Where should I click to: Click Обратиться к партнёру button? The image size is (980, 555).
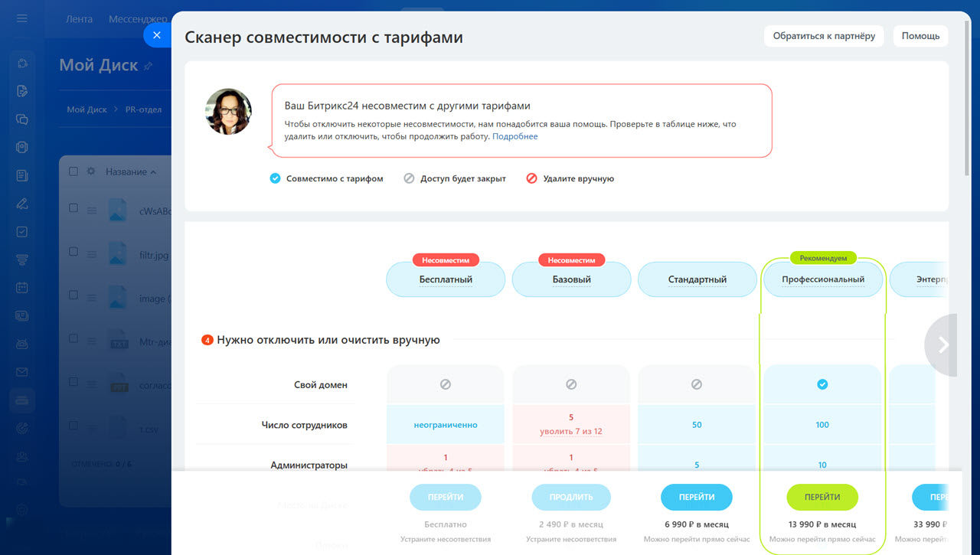[824, 36]
